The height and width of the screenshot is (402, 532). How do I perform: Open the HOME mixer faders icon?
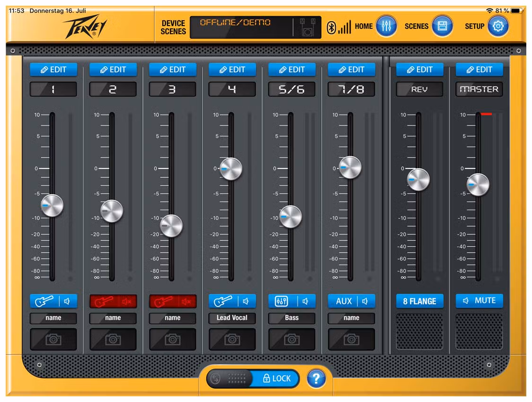pos(386,26)
